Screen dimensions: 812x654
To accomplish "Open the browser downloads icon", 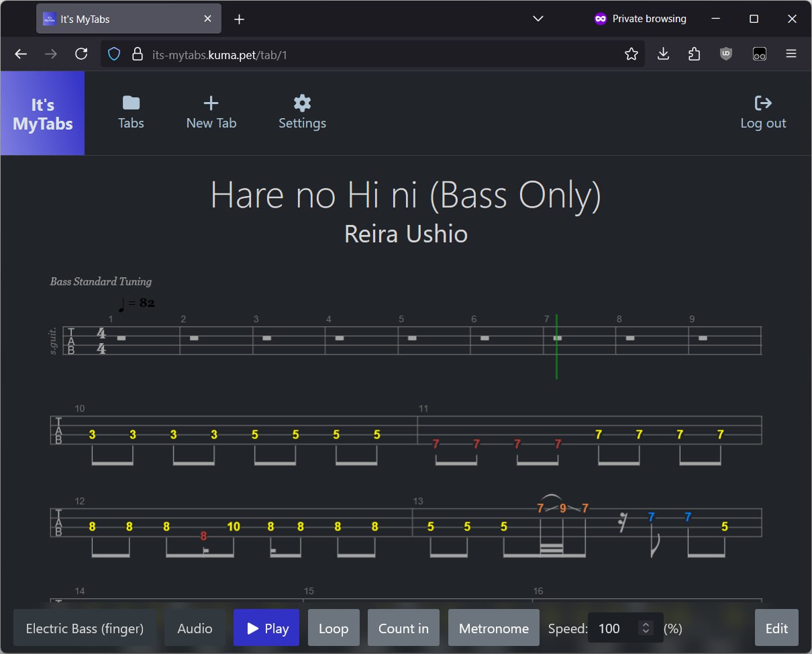I will coord(663,54).
